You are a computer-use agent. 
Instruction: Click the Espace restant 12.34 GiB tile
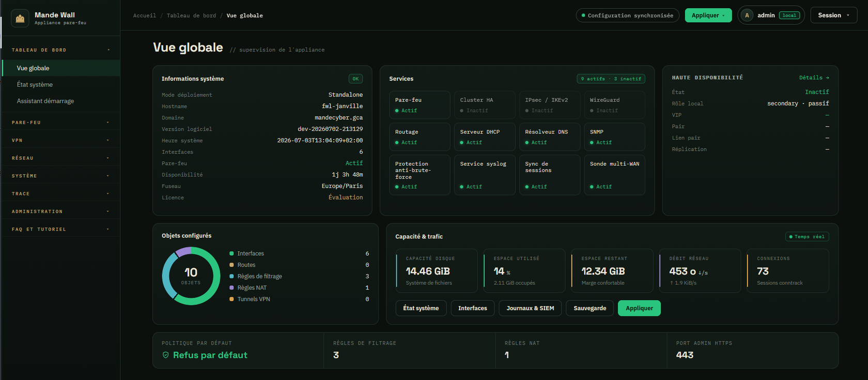[612, 271]
